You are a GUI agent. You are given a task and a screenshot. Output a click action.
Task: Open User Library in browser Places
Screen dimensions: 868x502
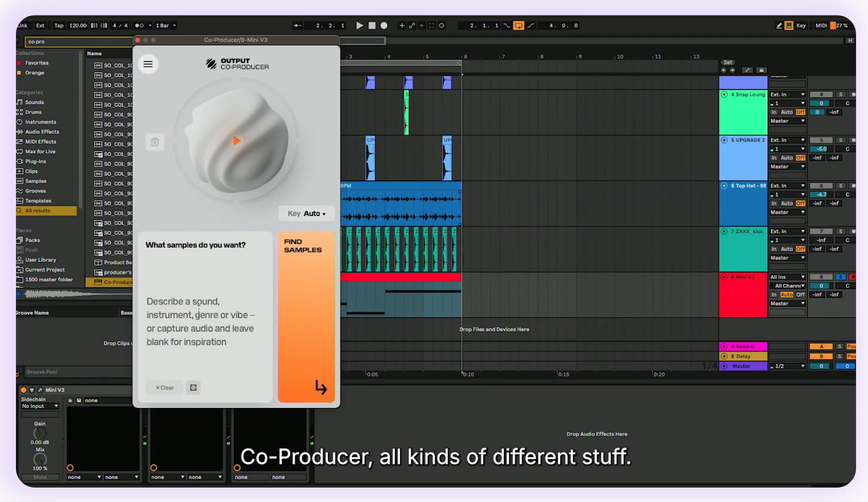pyautogui.click(x=40, y=260)
